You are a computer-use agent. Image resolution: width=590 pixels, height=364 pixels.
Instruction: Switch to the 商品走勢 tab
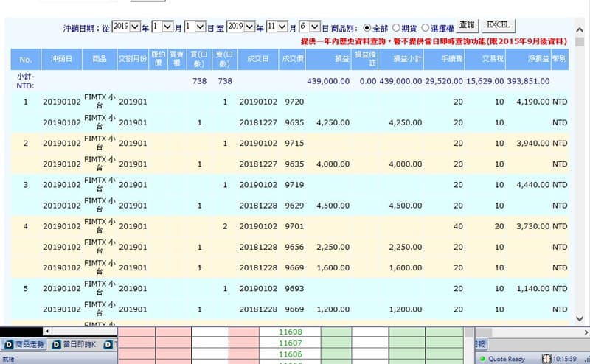coord(24,344)
